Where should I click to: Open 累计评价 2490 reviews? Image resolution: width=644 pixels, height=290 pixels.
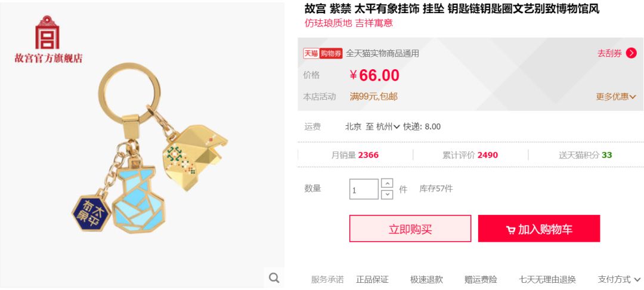click(470, 155)
